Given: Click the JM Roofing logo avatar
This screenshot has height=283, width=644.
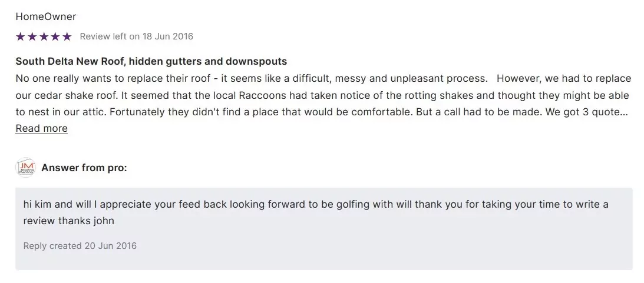Looking at the screenshot, I should pyautogui.click(x=26, y=168).
